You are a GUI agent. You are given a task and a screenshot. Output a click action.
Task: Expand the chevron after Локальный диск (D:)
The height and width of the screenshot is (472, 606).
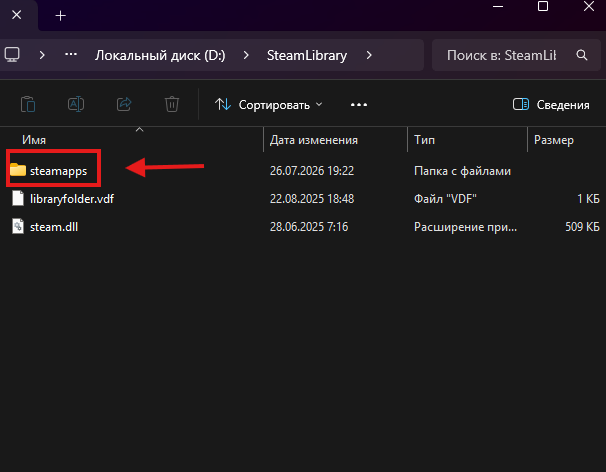tap(246, 55)
